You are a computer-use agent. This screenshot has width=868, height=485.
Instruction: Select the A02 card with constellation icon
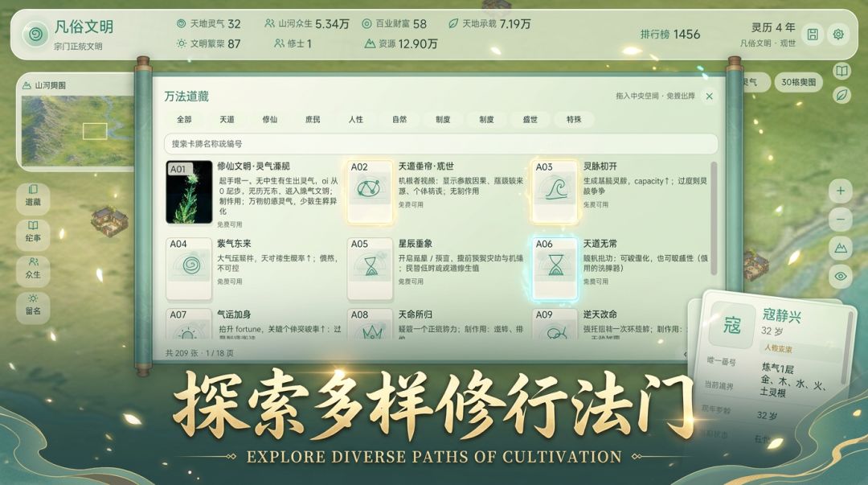(370, 191)
